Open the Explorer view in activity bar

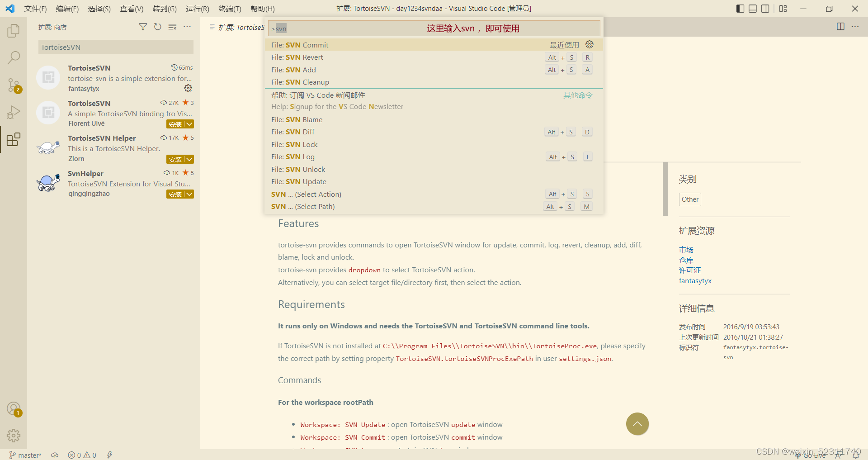14,31
